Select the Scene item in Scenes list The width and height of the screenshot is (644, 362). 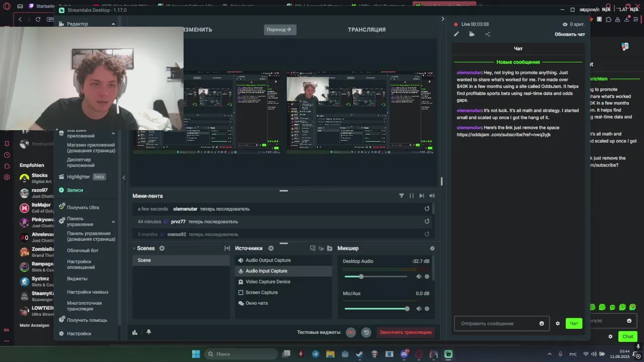coord(181,260)
